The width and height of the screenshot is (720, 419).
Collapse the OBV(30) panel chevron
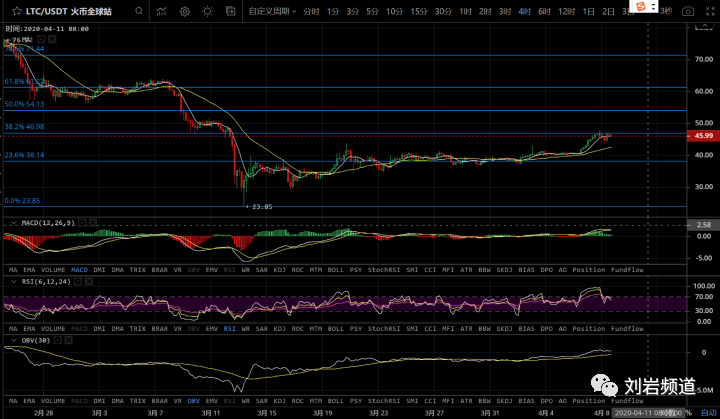click(14, 340)
